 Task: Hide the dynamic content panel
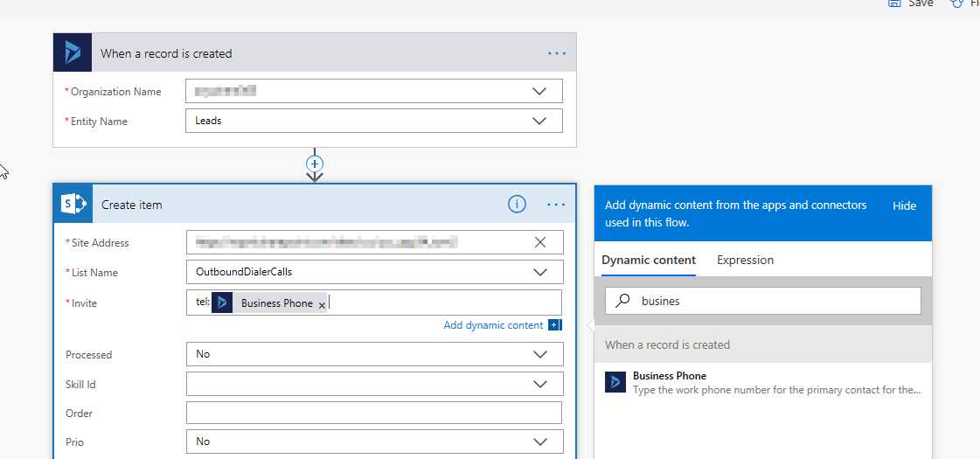coord(904,205)
